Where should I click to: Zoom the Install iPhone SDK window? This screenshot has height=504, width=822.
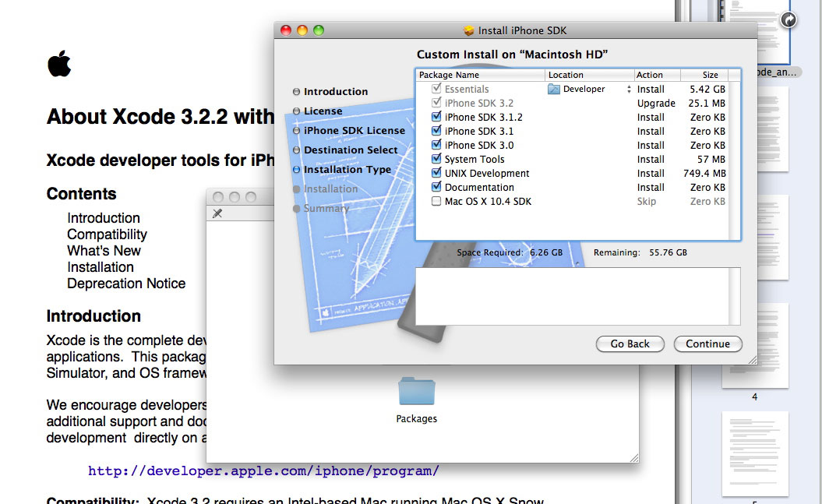click(x=318, y=30)
